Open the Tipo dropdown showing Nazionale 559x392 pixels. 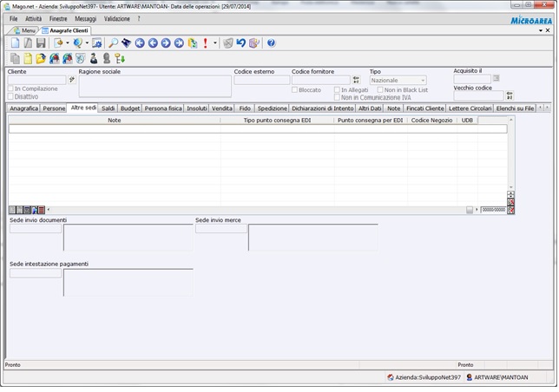pos(398,81)
